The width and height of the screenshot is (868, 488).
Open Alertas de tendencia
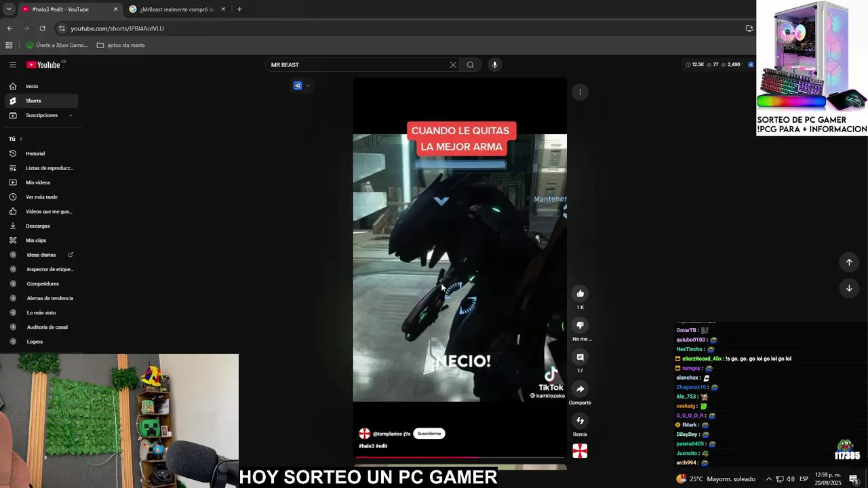pos(41,298)
